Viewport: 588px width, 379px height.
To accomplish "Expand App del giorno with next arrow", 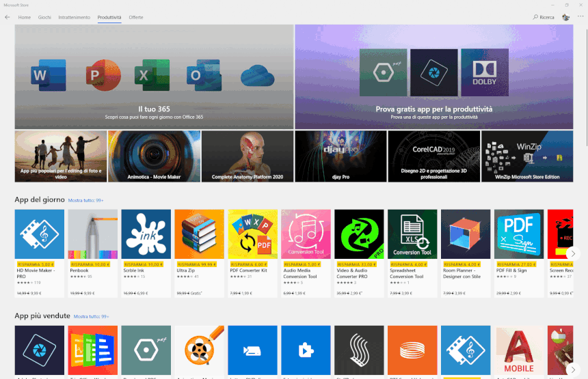I will (x=573, y=253).
